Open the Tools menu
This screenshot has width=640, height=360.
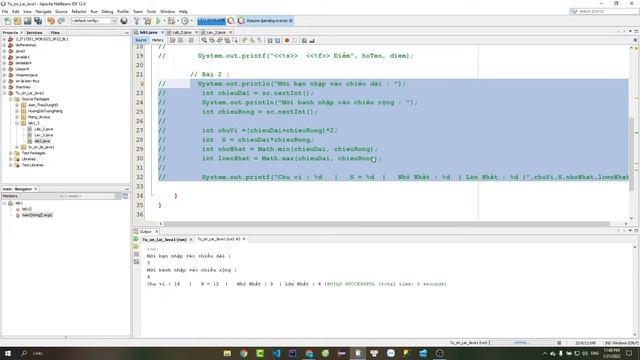[151, 11]
